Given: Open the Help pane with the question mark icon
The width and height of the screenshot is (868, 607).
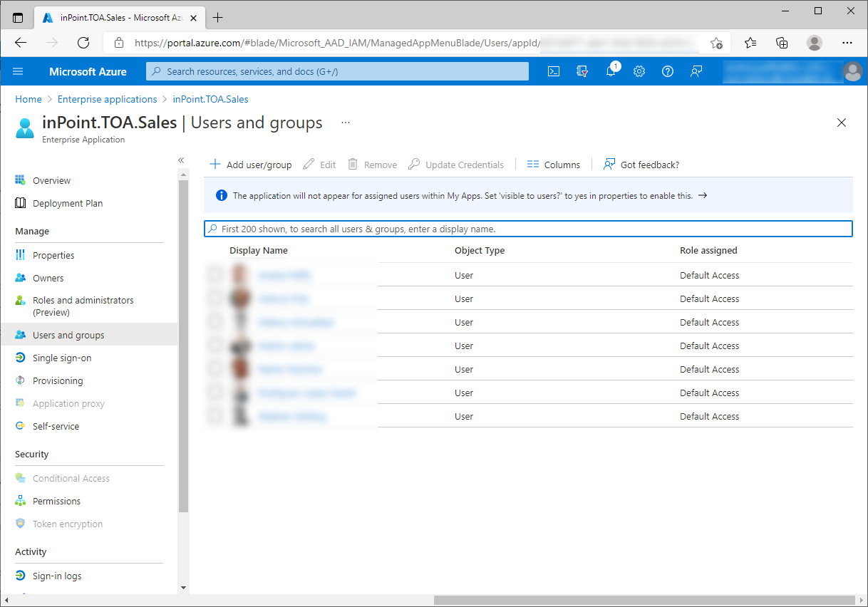Looking at the screenshot, I should [667, 71].
